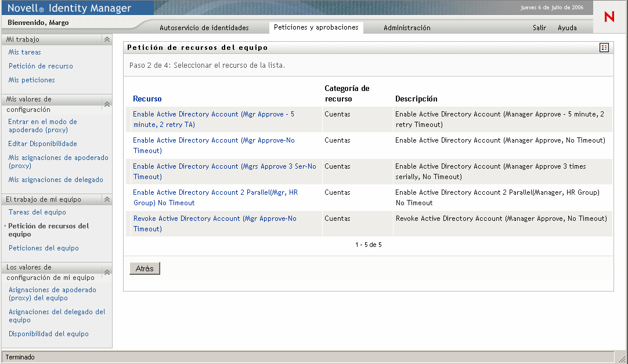
Task: Select Enable AD Account Mgr Approve - 5 minute resource
Action: tap(214, 119)
